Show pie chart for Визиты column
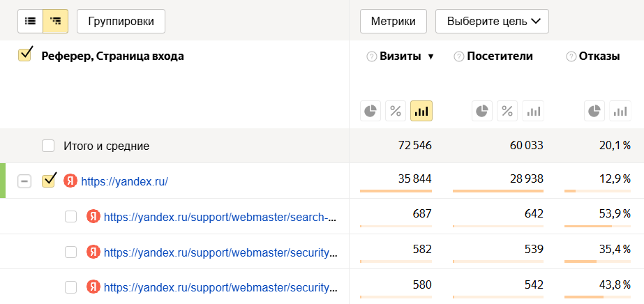Image resolution: width=644 pixels, height=304 pixels. click(x=370, y=110)
